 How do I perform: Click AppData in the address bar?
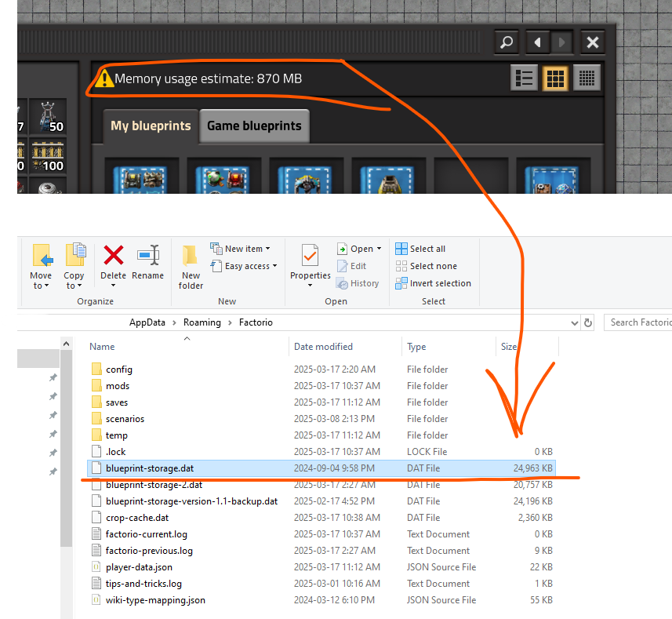[147, 322]
